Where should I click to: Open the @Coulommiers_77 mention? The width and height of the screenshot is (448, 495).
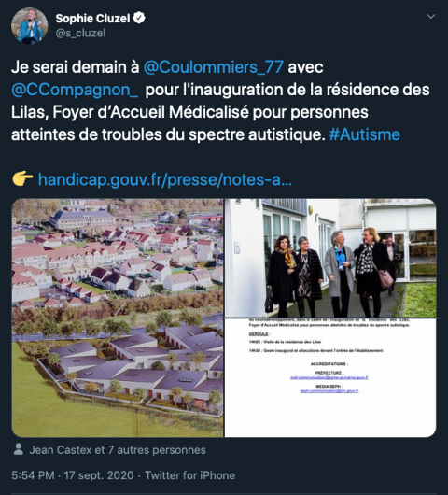point(214,67)
